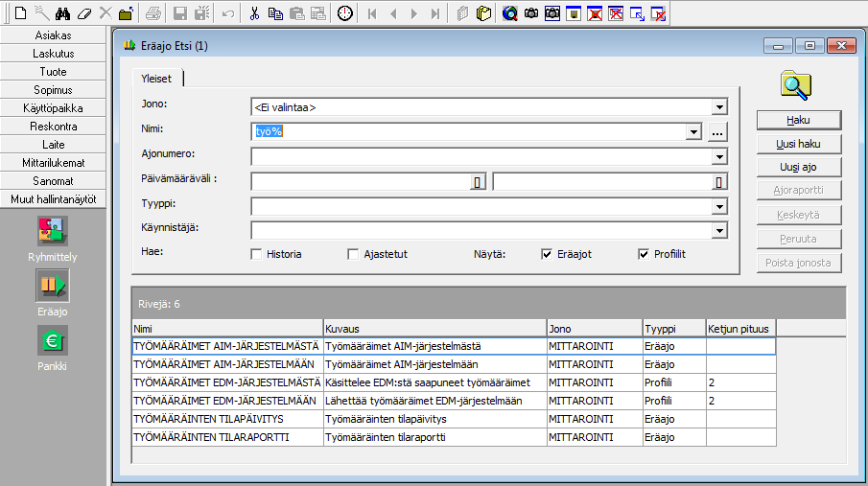Image resolution: width=868 pixels, height=486 pixels.
Task: Click the yellow folder icon in toolbar
Action: [x=483, y=13]
